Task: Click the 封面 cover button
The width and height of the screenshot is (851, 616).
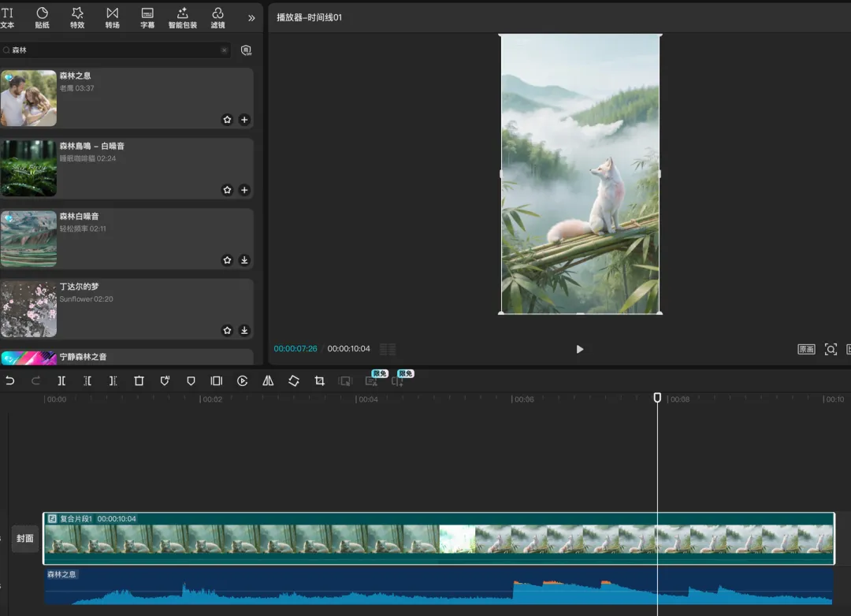Action: tap(25, 539)
